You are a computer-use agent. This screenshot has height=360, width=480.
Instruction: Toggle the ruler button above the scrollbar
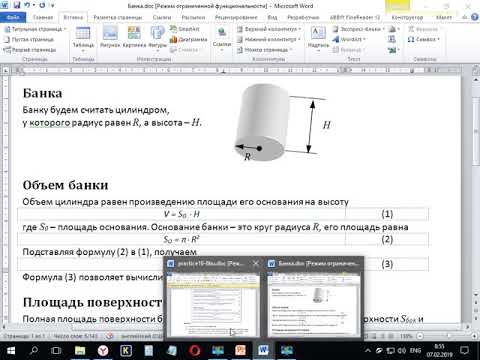(476, 70)
